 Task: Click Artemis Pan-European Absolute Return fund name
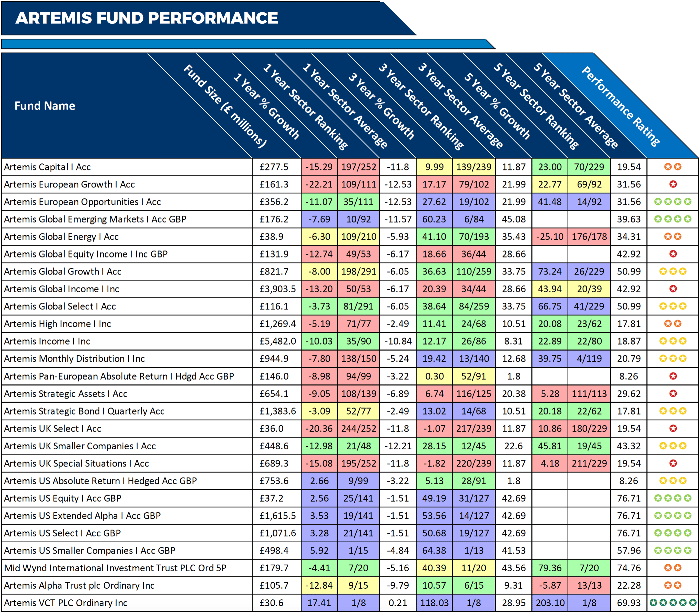(x=119, y=376)
